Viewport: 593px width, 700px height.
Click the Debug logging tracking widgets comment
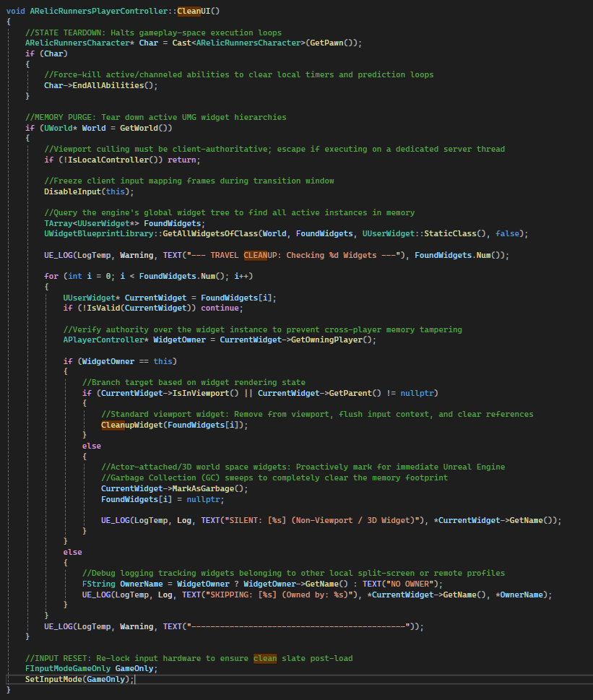pos(293,573)
